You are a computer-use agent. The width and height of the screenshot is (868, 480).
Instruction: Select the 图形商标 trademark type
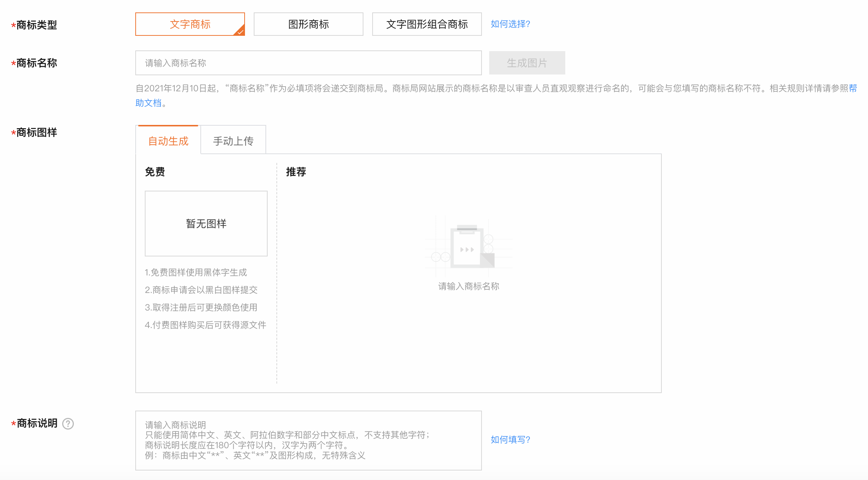(308, 24)
